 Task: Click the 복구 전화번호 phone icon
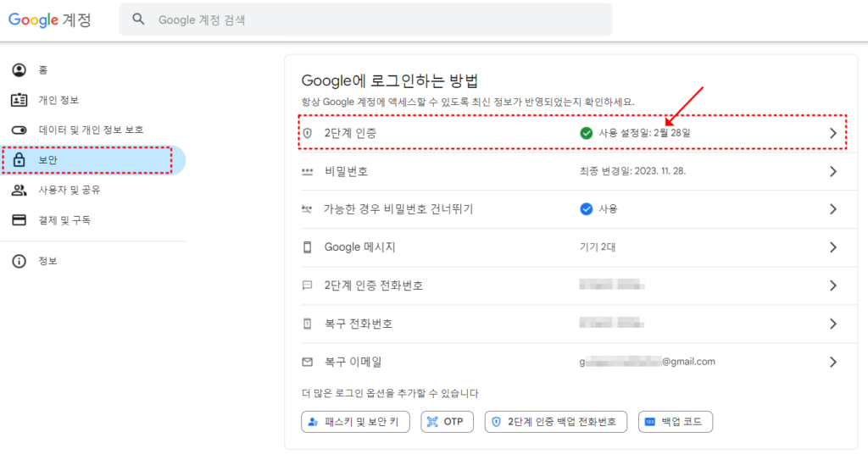(x=307, y=324)
